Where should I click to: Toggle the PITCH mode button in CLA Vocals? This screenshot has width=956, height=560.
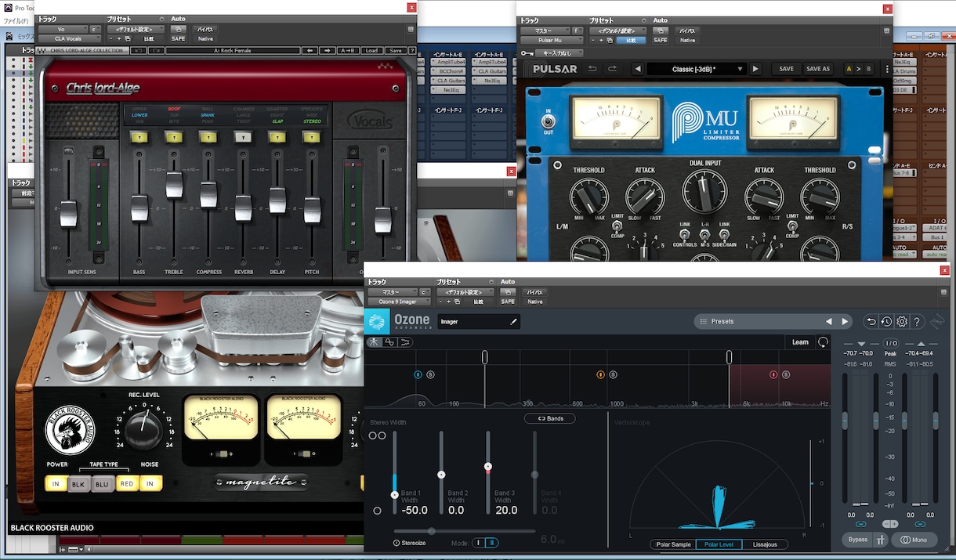312,137
